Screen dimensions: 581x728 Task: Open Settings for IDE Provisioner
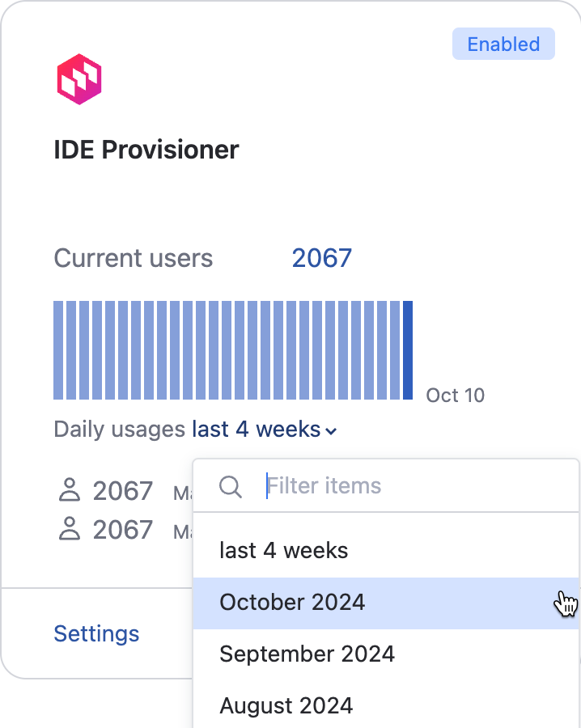click(x=96, y=633)
